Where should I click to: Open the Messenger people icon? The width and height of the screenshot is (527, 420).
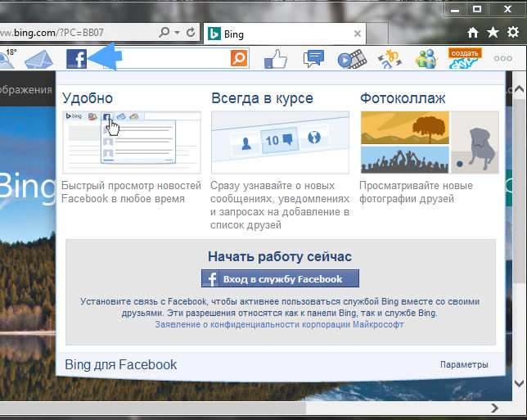click(426, 59)
